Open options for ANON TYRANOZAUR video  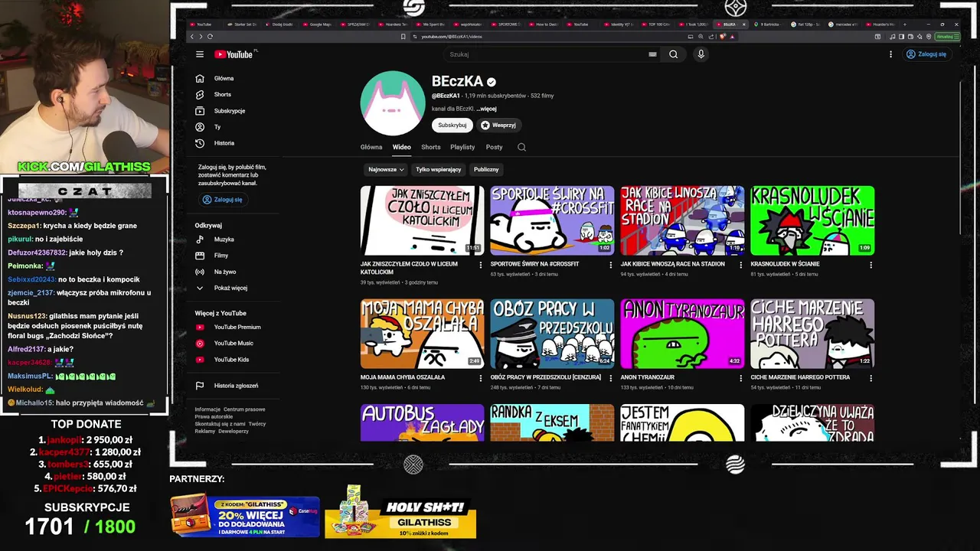[740, 378]
